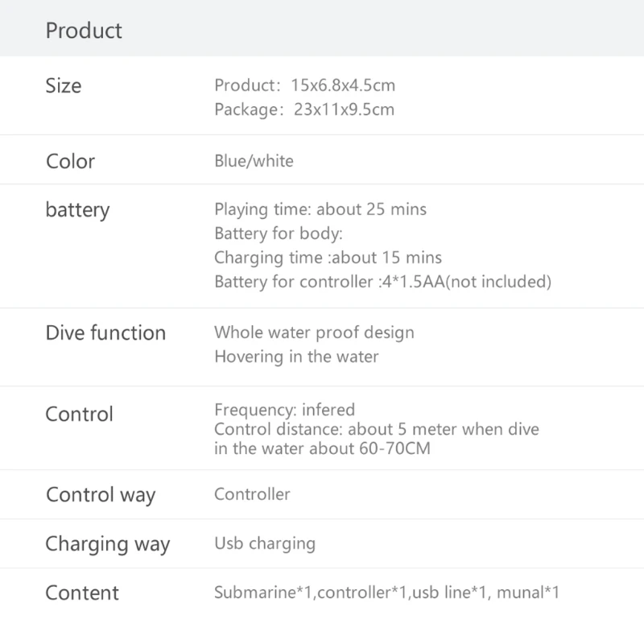
Task: Select the battery row label
Action: click(x=77, y=210)
